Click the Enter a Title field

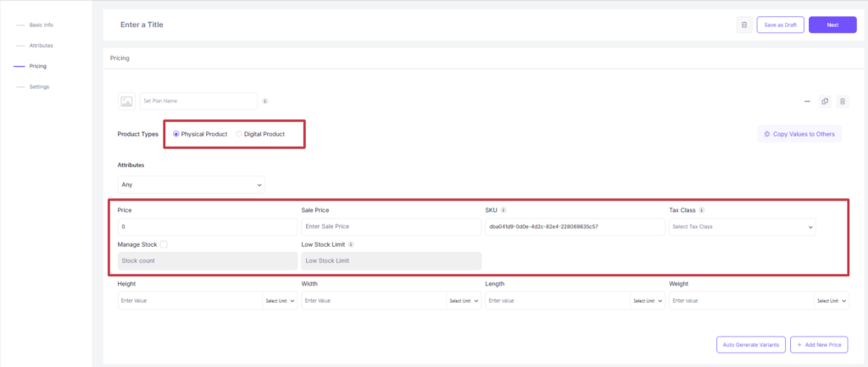(142, 25)
